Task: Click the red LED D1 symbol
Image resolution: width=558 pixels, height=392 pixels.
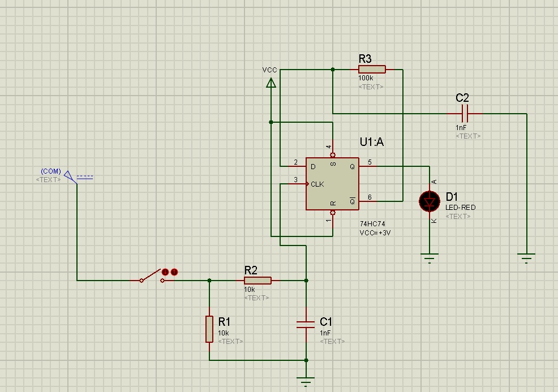Action: pos(430,201)
